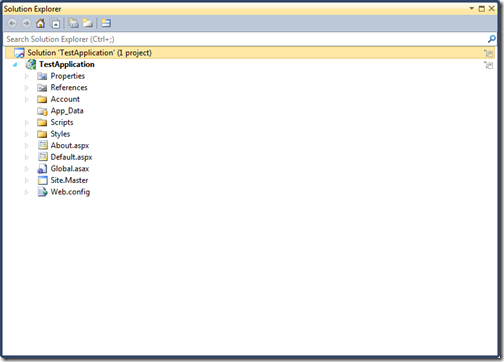
Task: Expand the Global.asax node
Action: pyautogui.click(x=27, y=169)
